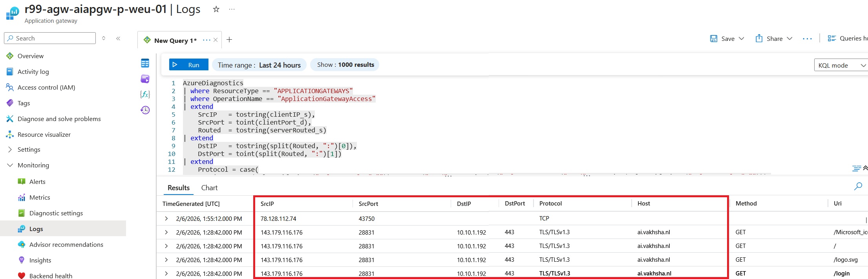868x279 pixels.
Task: Expand the 78.128.112.74 result row
Action: (x=166, y=218)
